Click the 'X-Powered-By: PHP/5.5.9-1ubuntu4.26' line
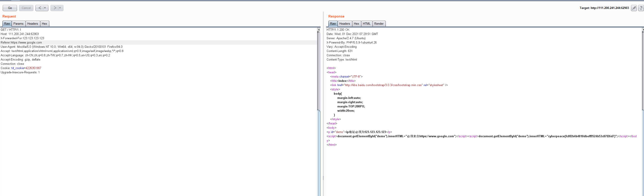 [x=351, y=43]
